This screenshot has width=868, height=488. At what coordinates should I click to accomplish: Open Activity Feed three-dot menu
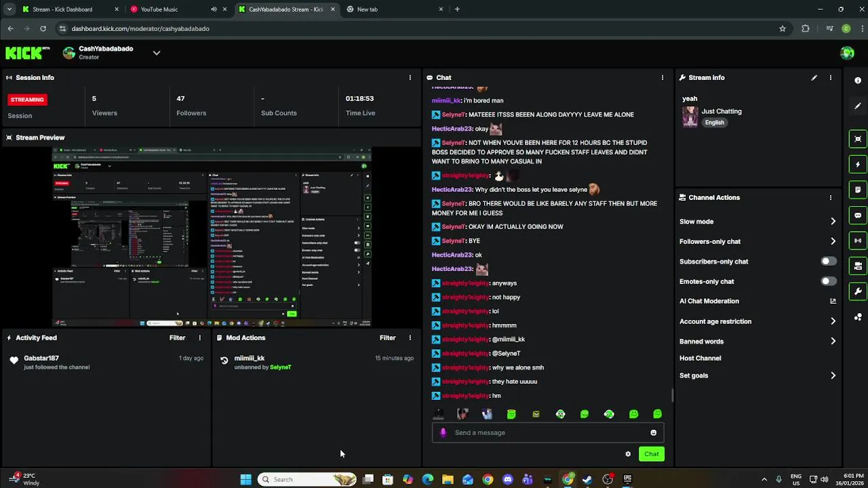coord(199,338)
